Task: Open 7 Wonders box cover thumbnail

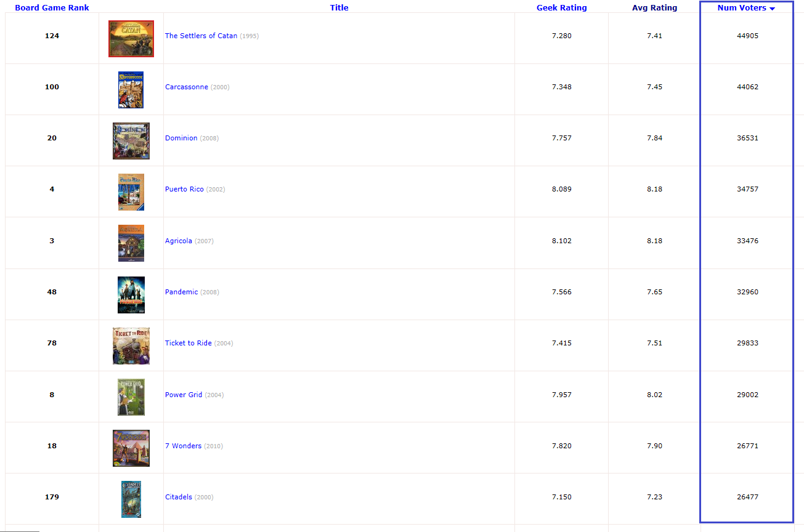Action: tap(131, 448)
